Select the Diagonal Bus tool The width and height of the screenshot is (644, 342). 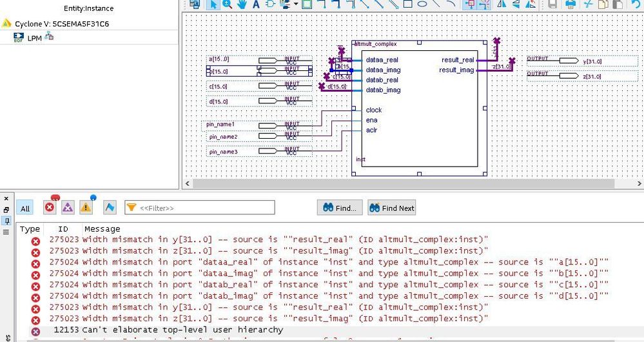point(379,4)
